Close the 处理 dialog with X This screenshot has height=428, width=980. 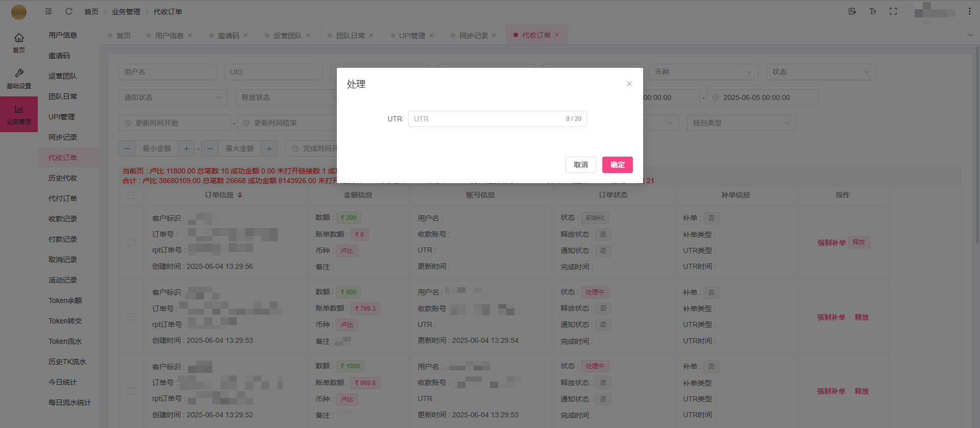(629, 84)
